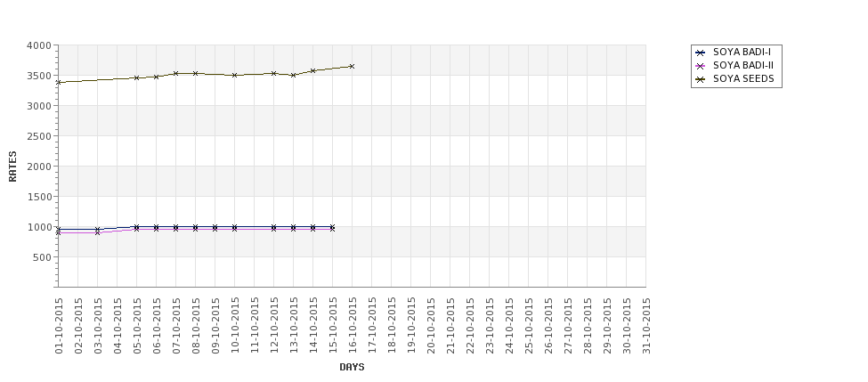Click the 07-10-2015 date label
The width and height of the screenshot is (868, 382).
click(176, 326)
